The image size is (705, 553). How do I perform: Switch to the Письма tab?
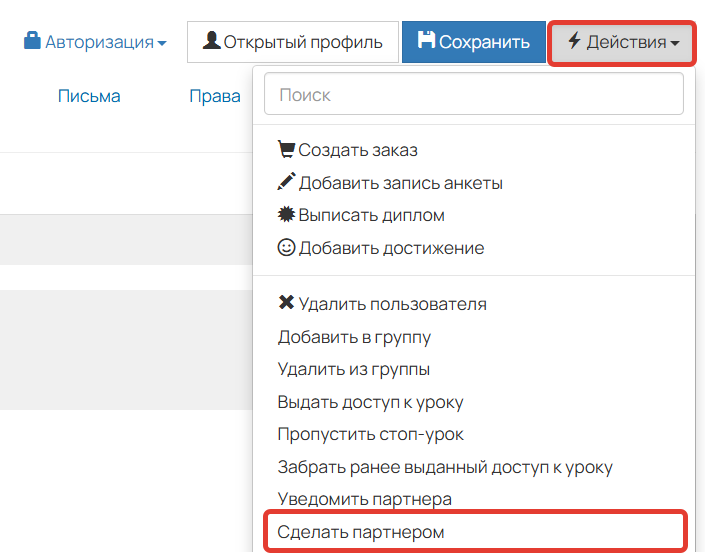(89, 96)
